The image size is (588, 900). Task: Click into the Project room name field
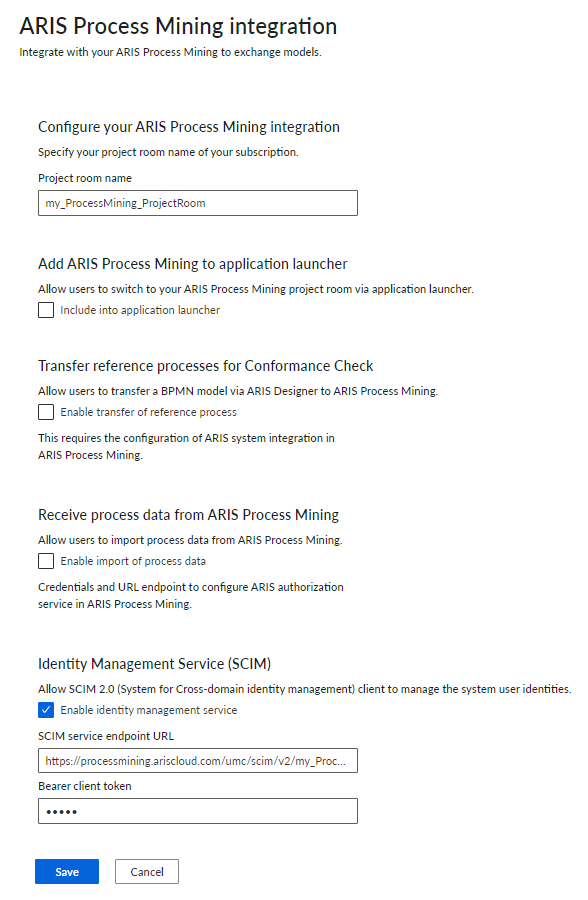pyautogui.click(x=198, y=203)
